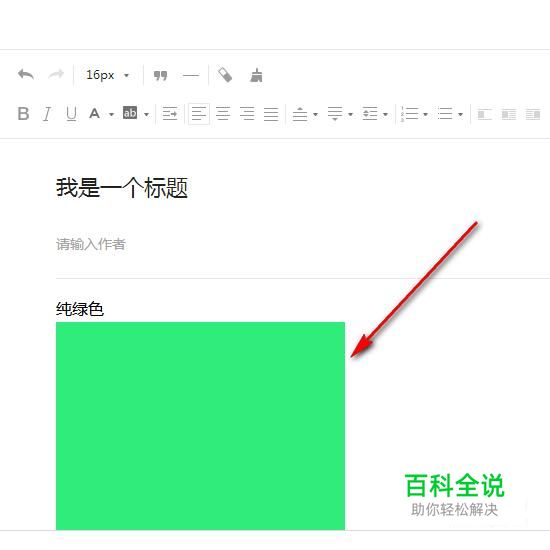Align text to the right
Viewport: 550px width, 550px height.
[x=247, y=114]
